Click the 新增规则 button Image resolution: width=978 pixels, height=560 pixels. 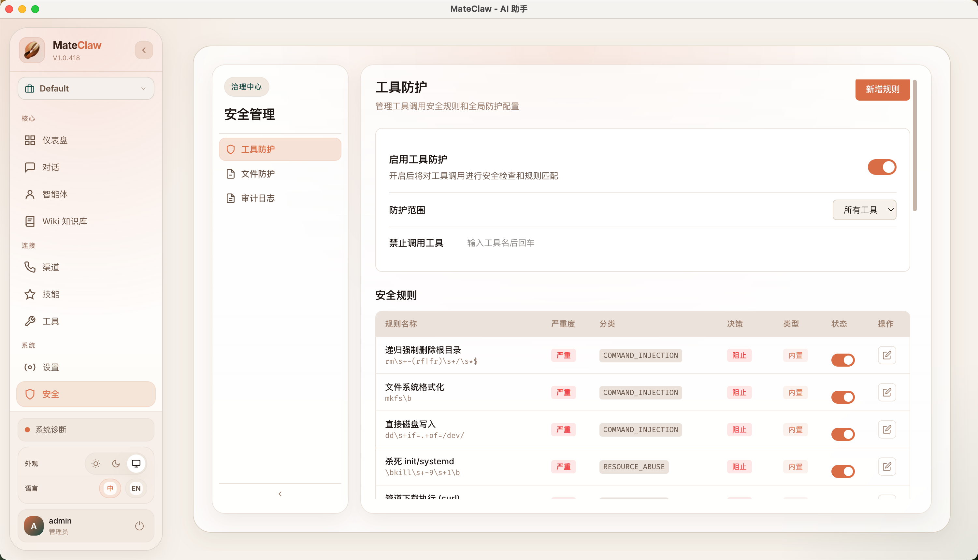[882, 89]
